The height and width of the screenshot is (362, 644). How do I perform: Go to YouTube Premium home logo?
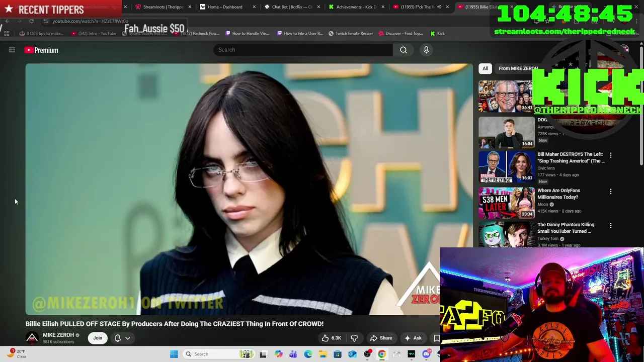(41, 50)
